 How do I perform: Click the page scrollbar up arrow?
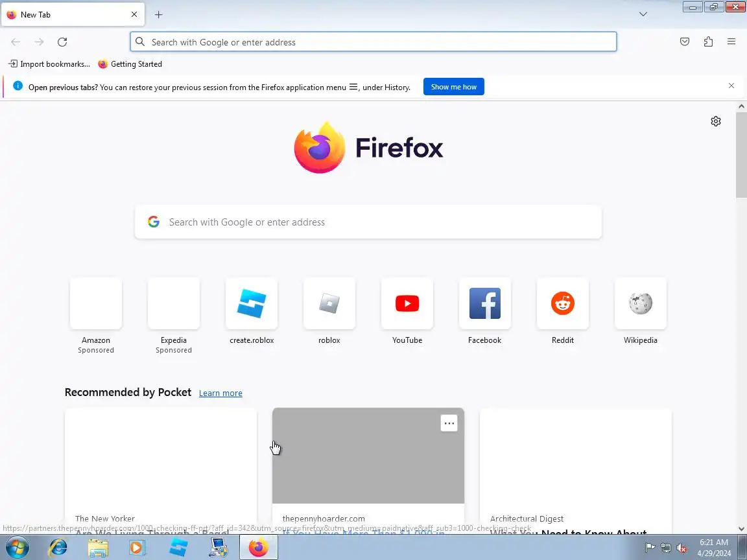[x=741, y=107]
